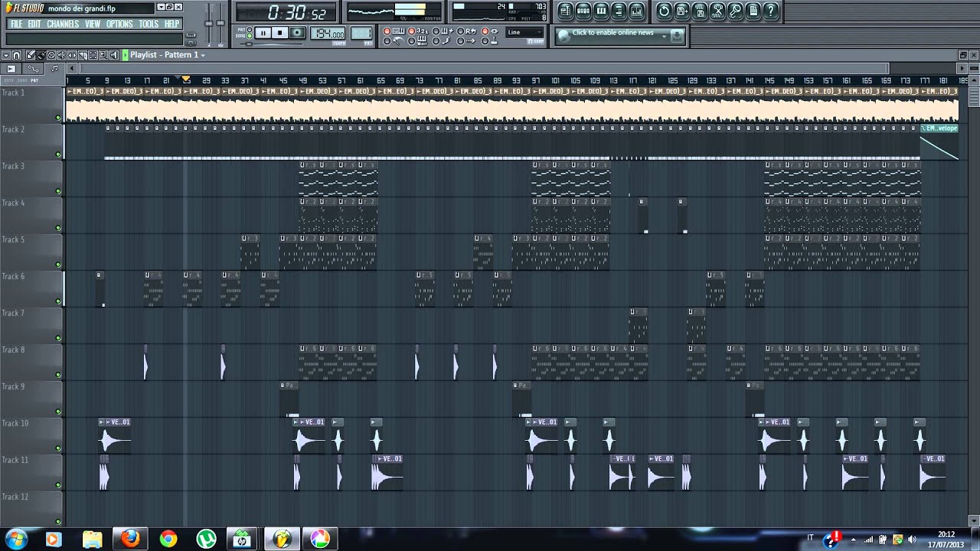This screenshot has width=980, height=551.
Task: Open the Line snap dropdown
Action: point(524,32)
